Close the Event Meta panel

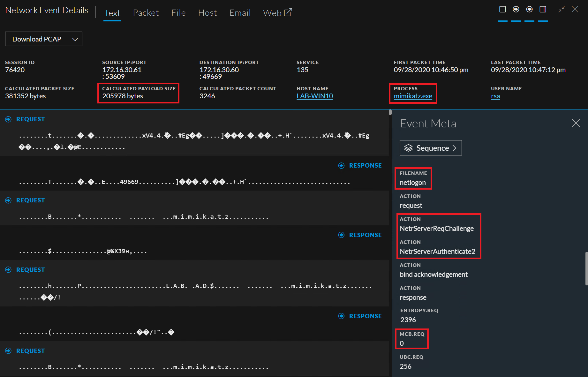(x=576, y=123)
